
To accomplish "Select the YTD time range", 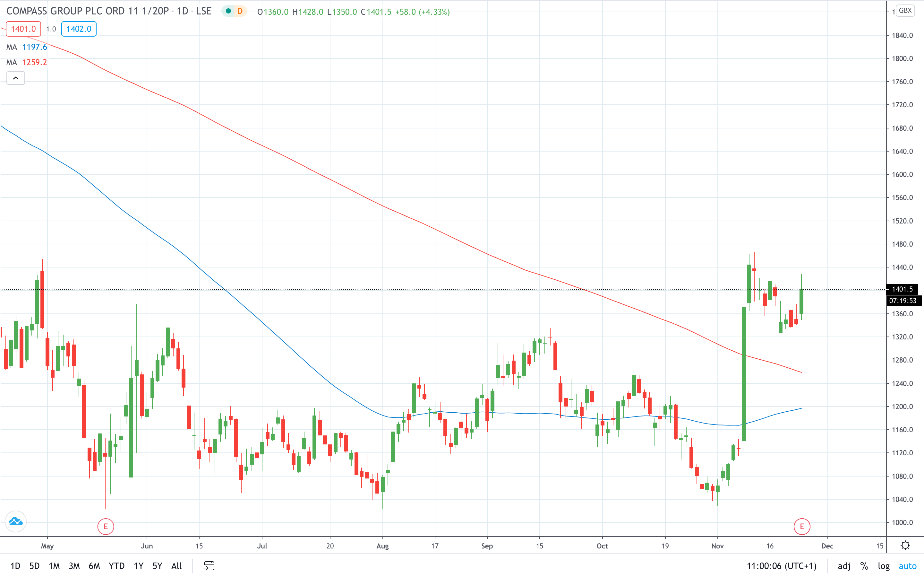I will point(116,566).
